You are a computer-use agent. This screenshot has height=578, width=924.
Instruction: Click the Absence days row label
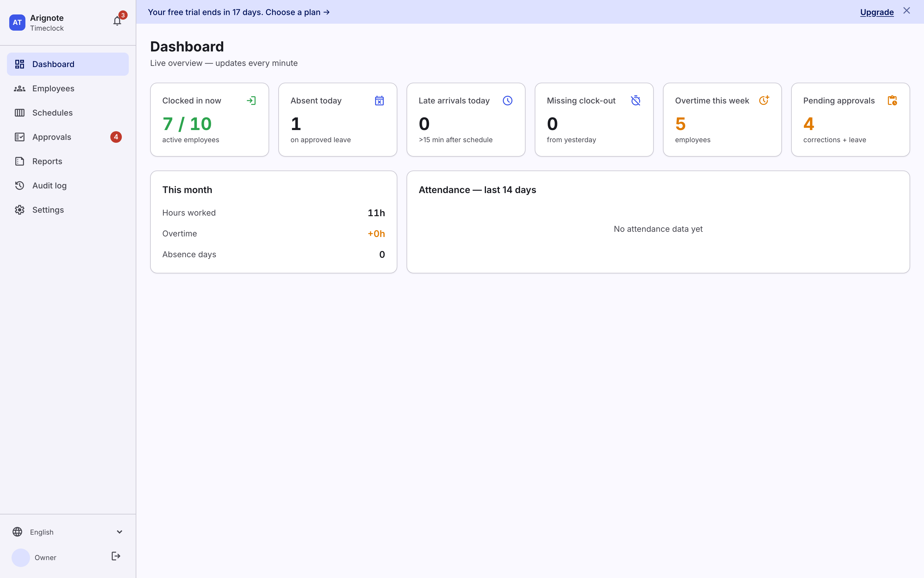[x=189, y=255]
